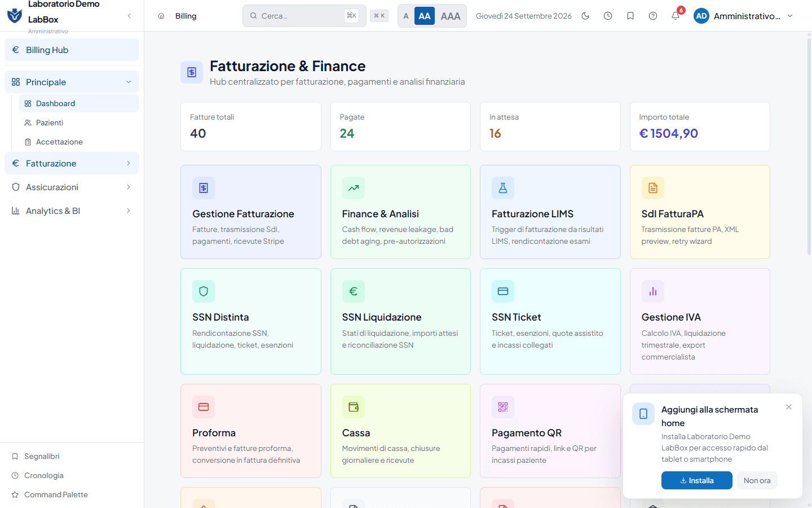Open Billing Hub in sidebar

(x=72, y=50)
